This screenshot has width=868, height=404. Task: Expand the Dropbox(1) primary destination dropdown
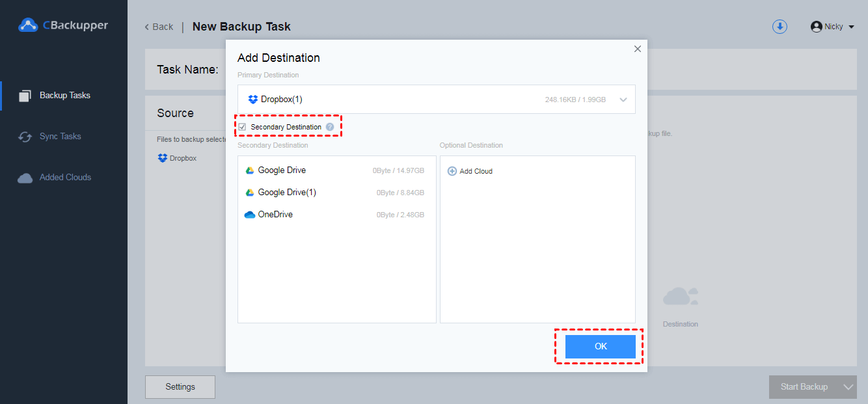point(623,100)
